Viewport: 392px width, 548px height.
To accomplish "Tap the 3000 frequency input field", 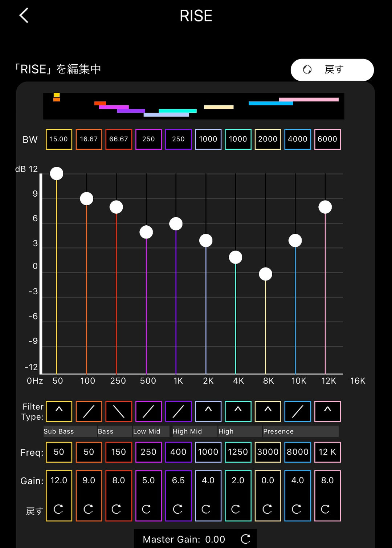I will coord(268,452).
